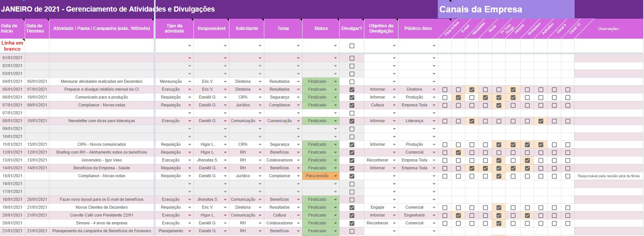Expand the Tema dropdown for Aniversário - Igor Vaso
The height and width of the screenshot is (236, 644).
tap(298, 160)
